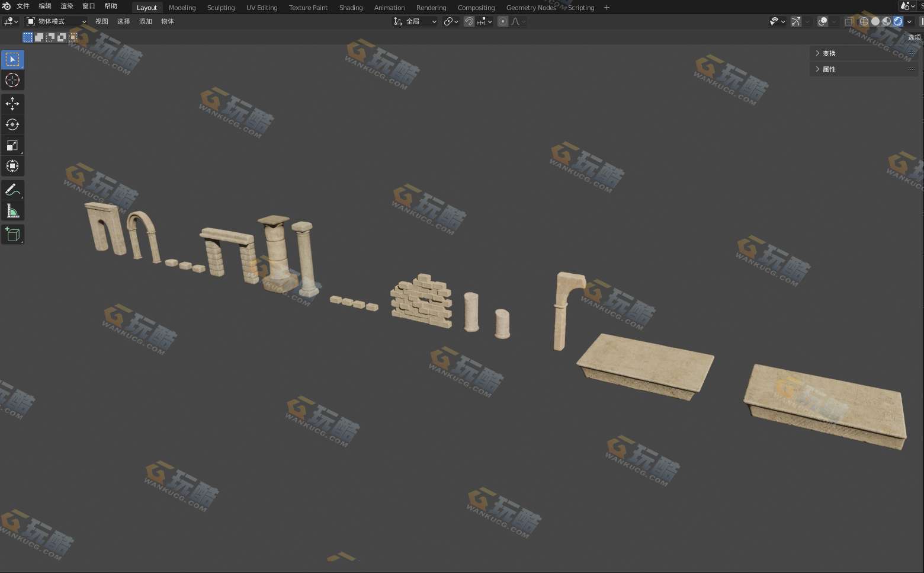Select the Add Cube tool
The width and height of the screenshot is (924, 573).
click(x=12, y=234)
